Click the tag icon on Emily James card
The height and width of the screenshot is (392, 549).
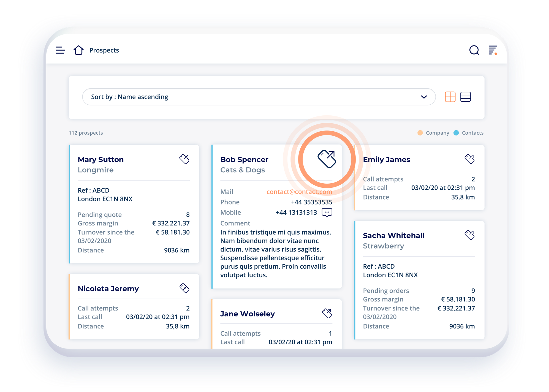coord(469,159)
